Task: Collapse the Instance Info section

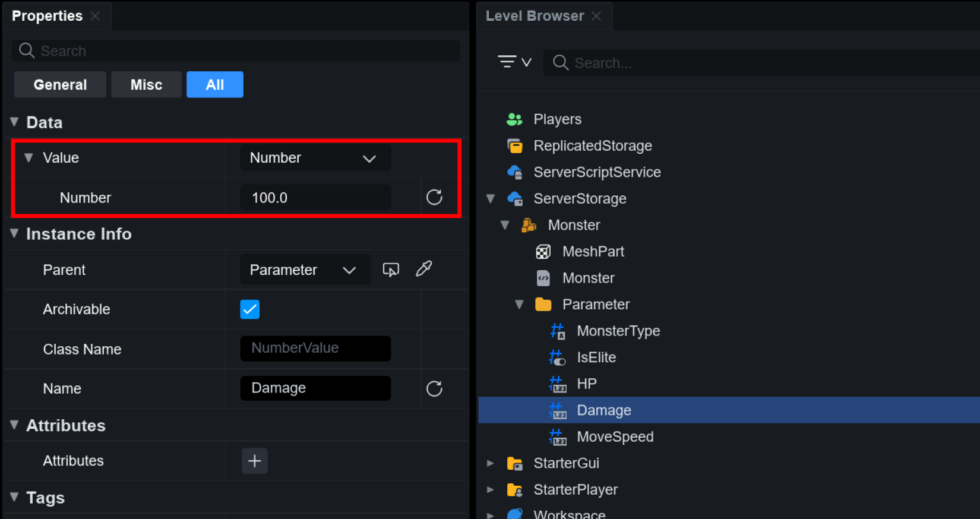Action: (15, 234)
